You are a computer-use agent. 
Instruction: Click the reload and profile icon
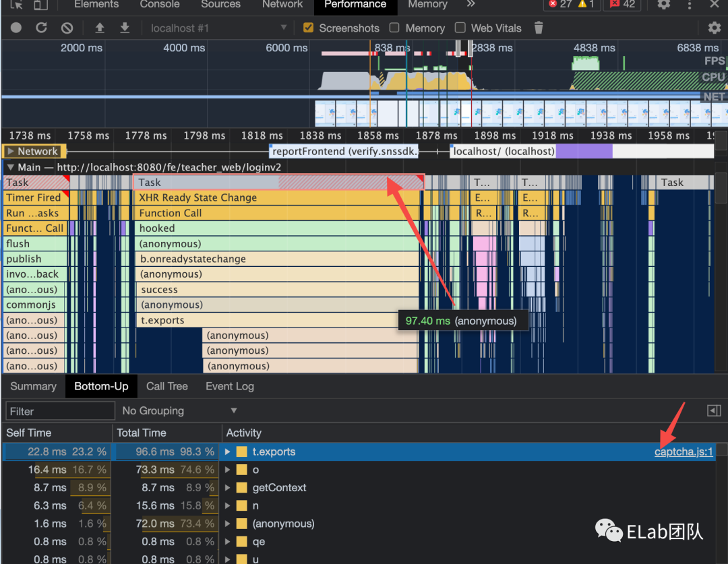pyautogui.click(x=41, y=28)
